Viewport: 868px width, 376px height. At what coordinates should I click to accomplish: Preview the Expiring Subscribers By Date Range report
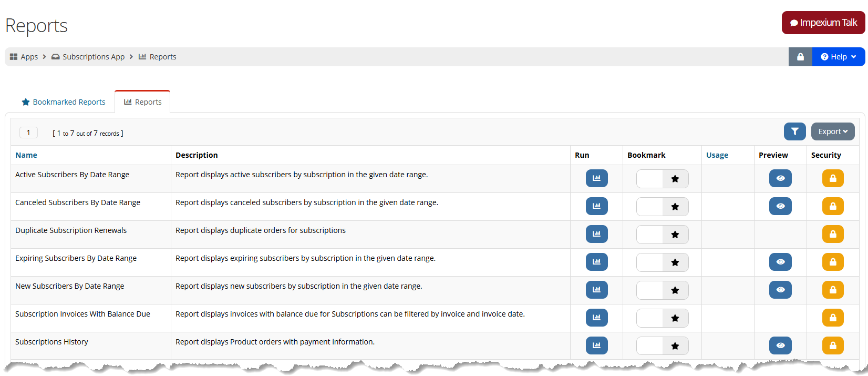tap(780, 262)
